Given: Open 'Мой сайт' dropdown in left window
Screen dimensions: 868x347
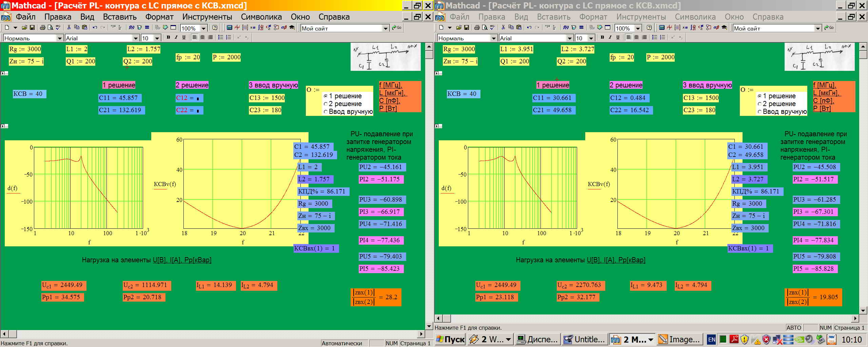Looking at the screenshot, I should (386, 28).
